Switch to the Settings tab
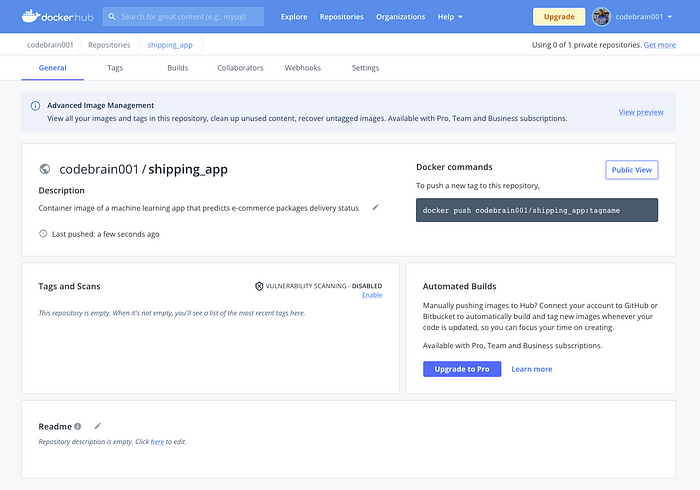 pyautogui.click(x=365, y=68)
